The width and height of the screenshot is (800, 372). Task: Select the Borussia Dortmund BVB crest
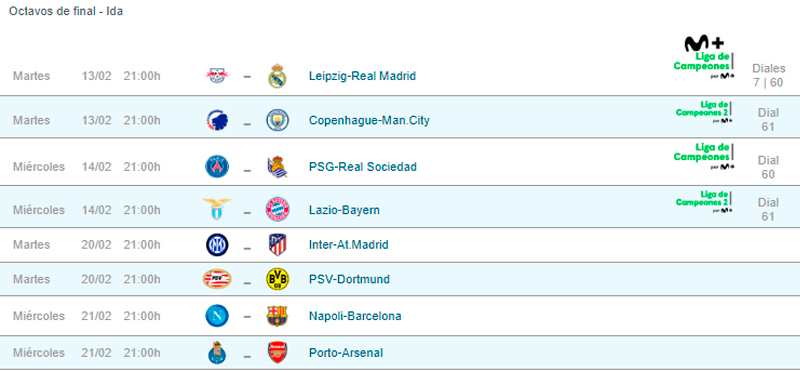pos(278,279)
